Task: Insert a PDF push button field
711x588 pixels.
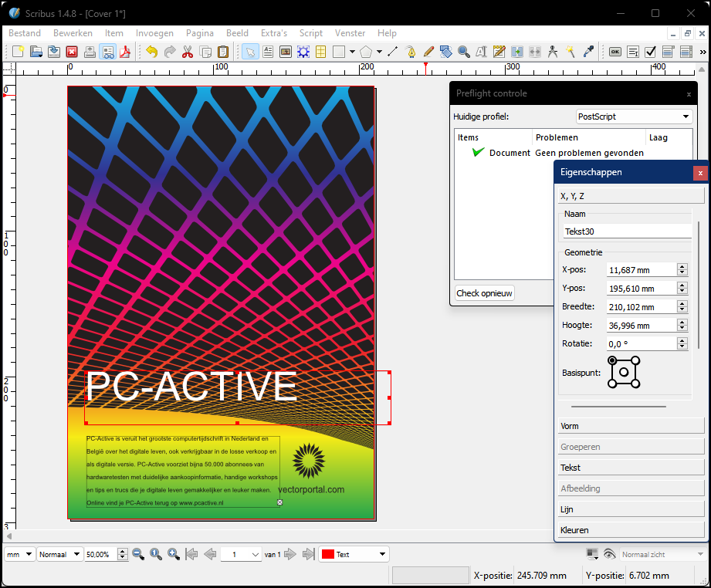Action: click(615, 52)
